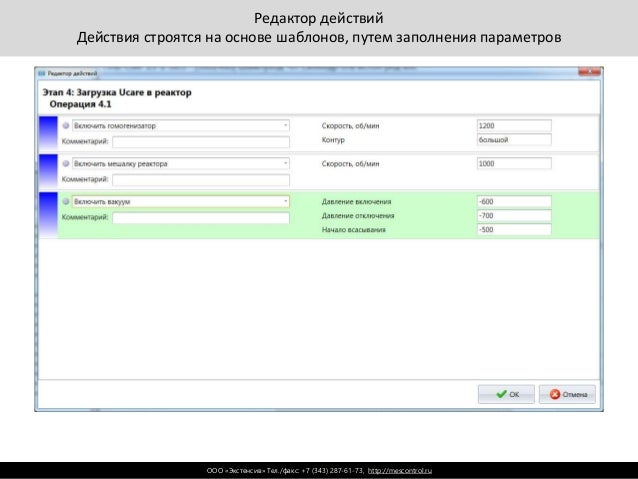Click the Давление включения field -600
The width and height of the screenshot is (638, 479).
click(514, 201)
